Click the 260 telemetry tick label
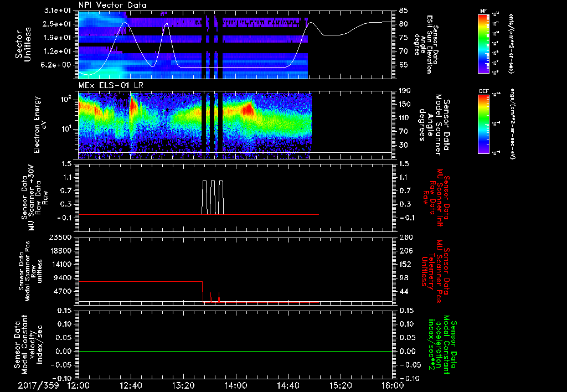Image resolution: width=567 pixels, height=392 pixels. [x=406, y=237]
